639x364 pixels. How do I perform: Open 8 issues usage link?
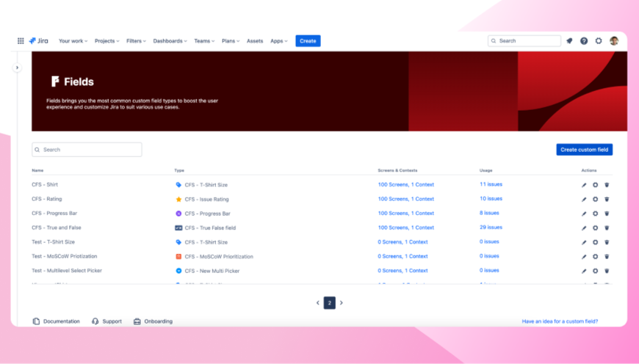tap(489, 213)
